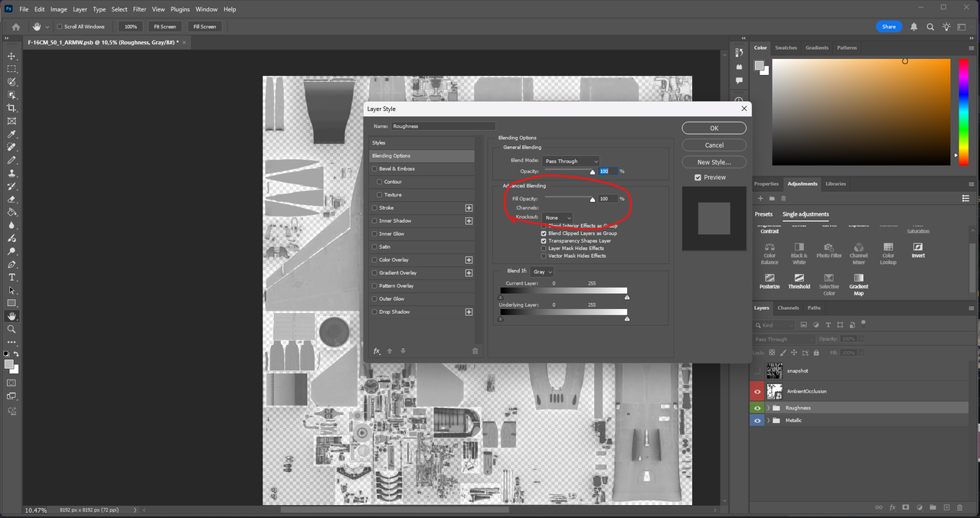Select the Pen tool
Image resolution: width=980 pixels, height=518 pixels.
coord(11,264)
